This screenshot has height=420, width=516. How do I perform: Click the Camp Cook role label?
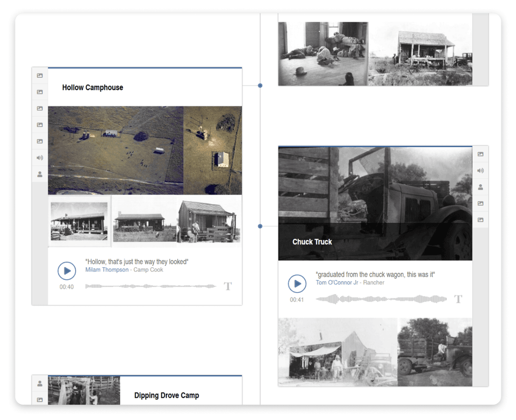[148, 270]
